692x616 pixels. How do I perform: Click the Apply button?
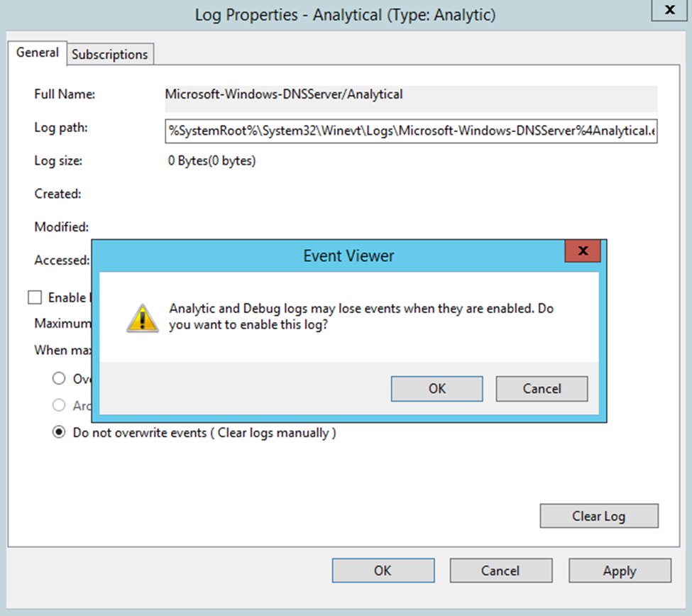tap(619, 570)
